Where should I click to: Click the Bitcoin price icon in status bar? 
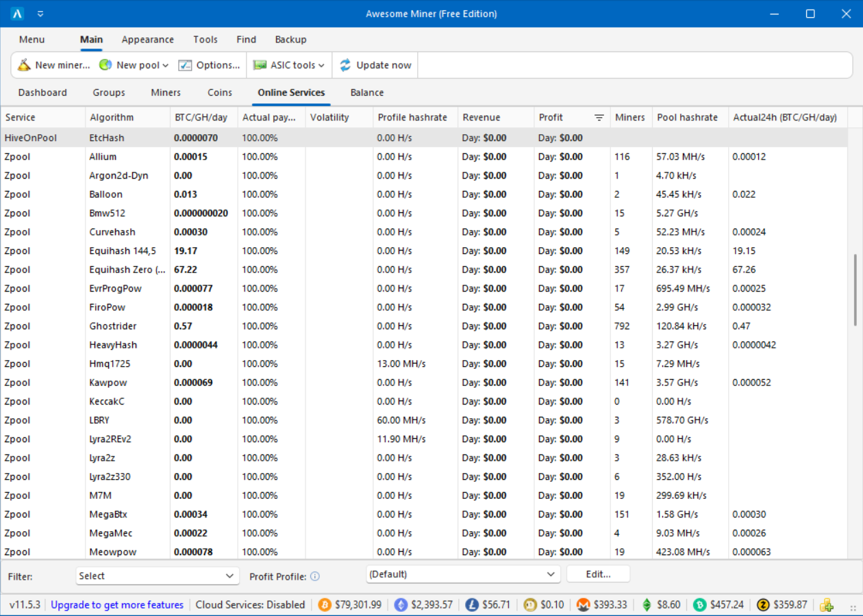[324, 605]
